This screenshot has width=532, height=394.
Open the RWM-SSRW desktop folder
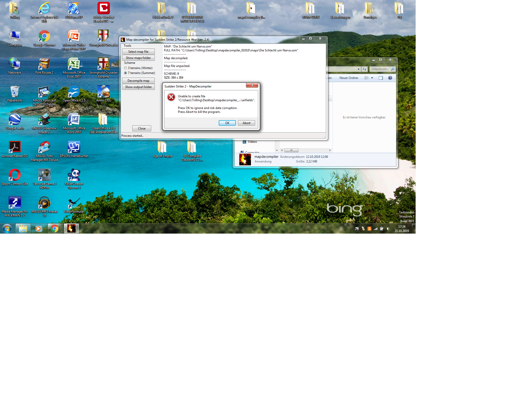[x=311, y=10]
